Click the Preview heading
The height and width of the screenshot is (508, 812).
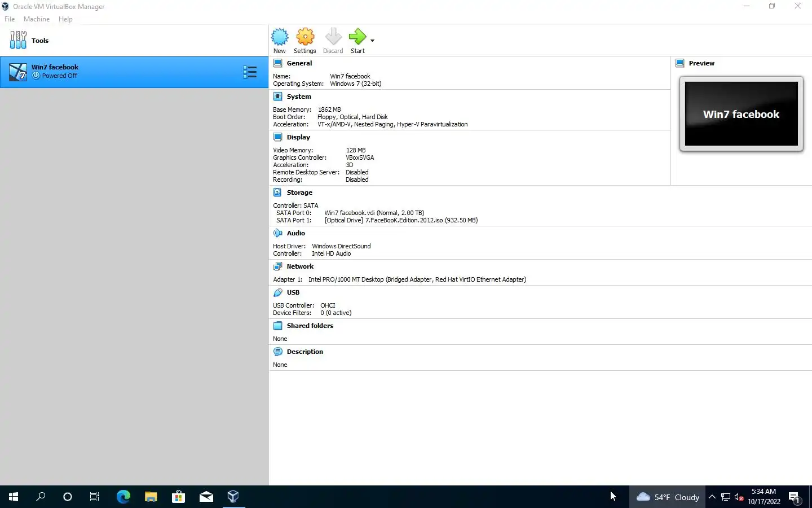click(701, 63)
